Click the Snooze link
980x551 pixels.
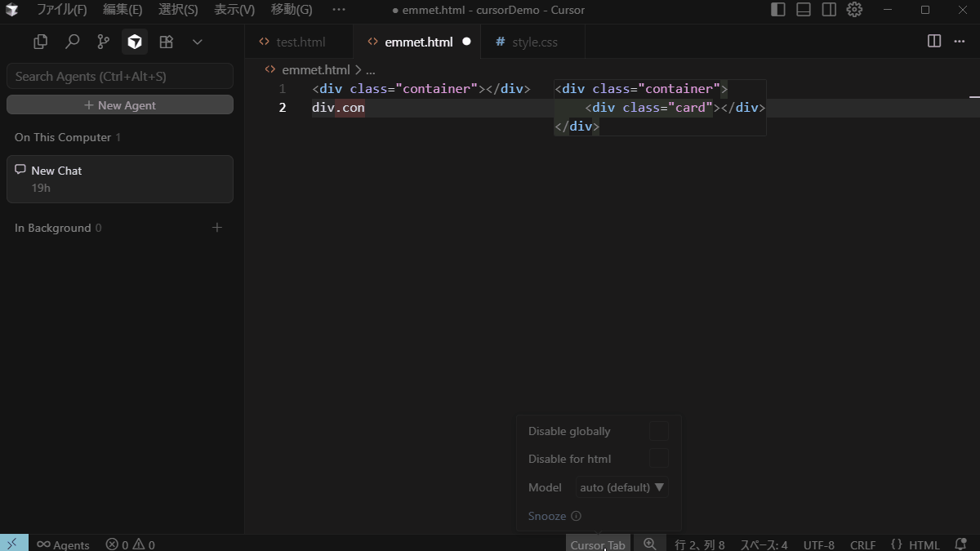pyautogui.click(x=547, y=516)
